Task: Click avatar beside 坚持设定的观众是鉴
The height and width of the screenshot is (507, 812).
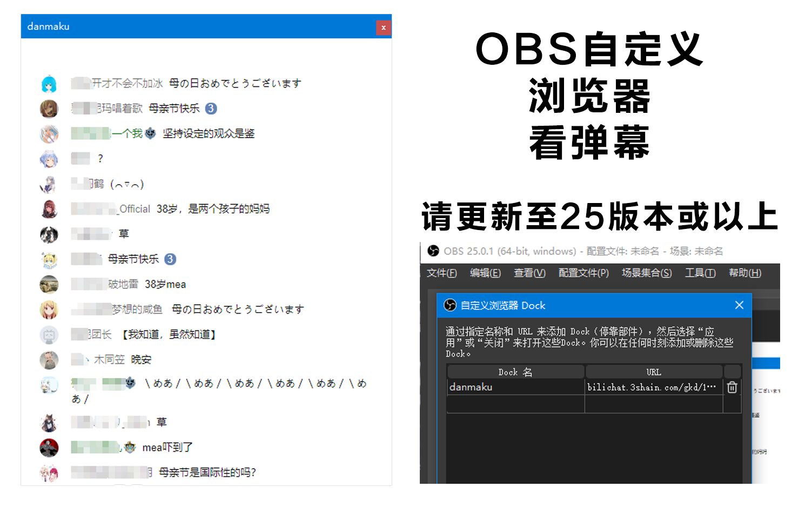Action: click(x=49, y=133)
